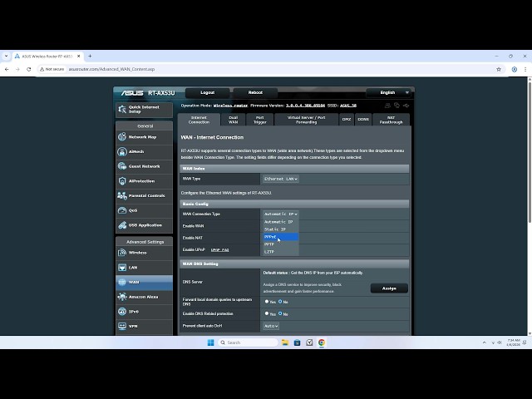Open USB Application page

click(144, 225)
